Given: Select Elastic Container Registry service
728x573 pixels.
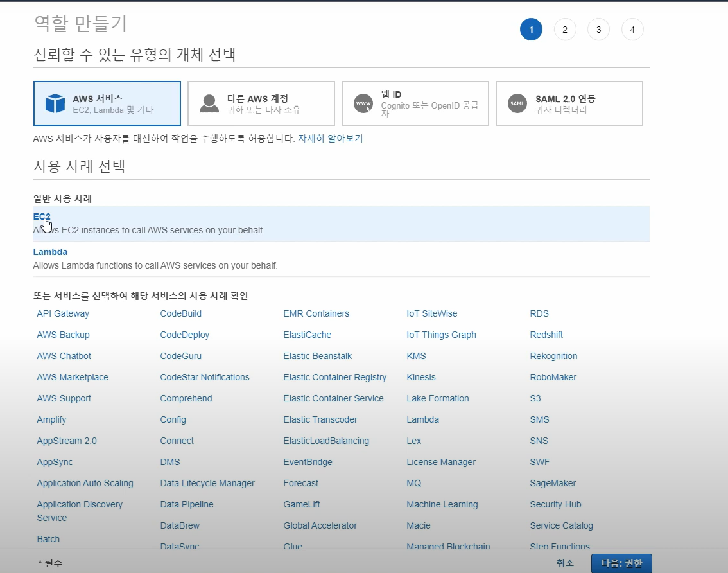Looking at the screenshot, I should 334,377.
